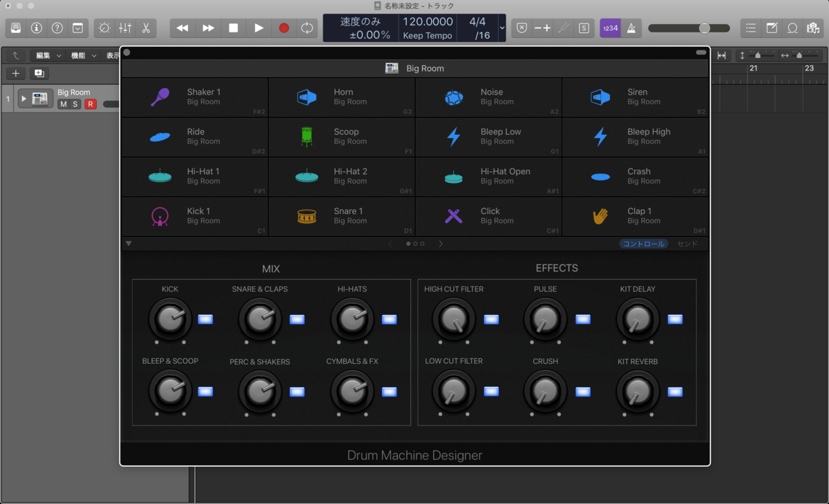Select the Noise pad
Screen dimensions: 829x504
click(488, 97)
